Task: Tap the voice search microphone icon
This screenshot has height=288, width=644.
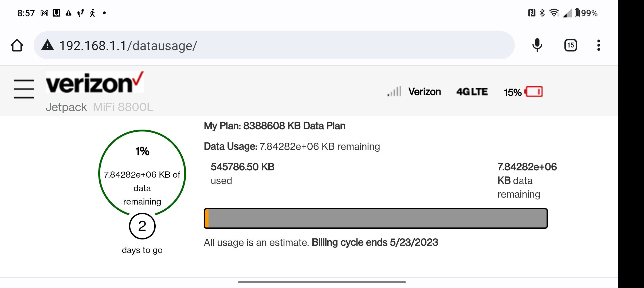Action: pyautogui.click(x=537, y=45)
